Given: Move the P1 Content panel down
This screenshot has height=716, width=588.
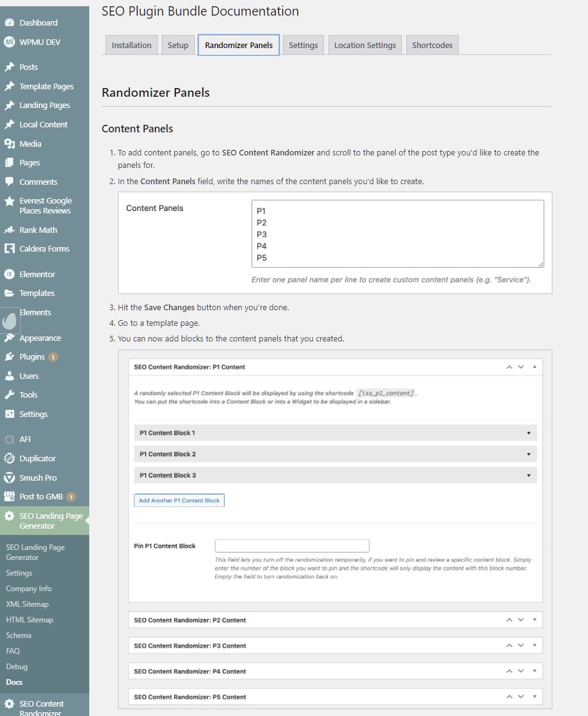Looking at the screenshot, I should click(x=521, y=367).
